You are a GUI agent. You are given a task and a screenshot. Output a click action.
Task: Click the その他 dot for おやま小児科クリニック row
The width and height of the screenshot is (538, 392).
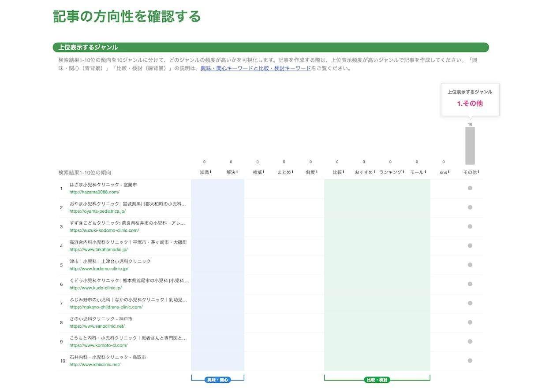coord(470,207)
